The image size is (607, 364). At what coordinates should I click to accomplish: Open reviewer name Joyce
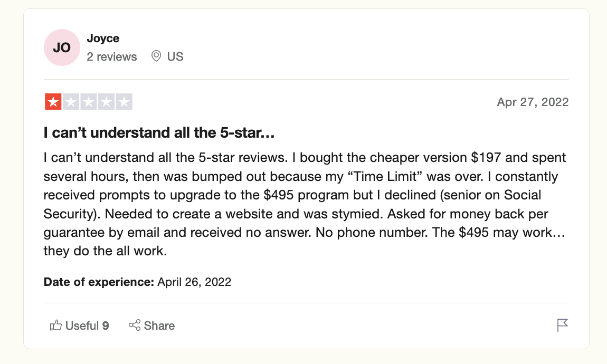click(103, 39)
